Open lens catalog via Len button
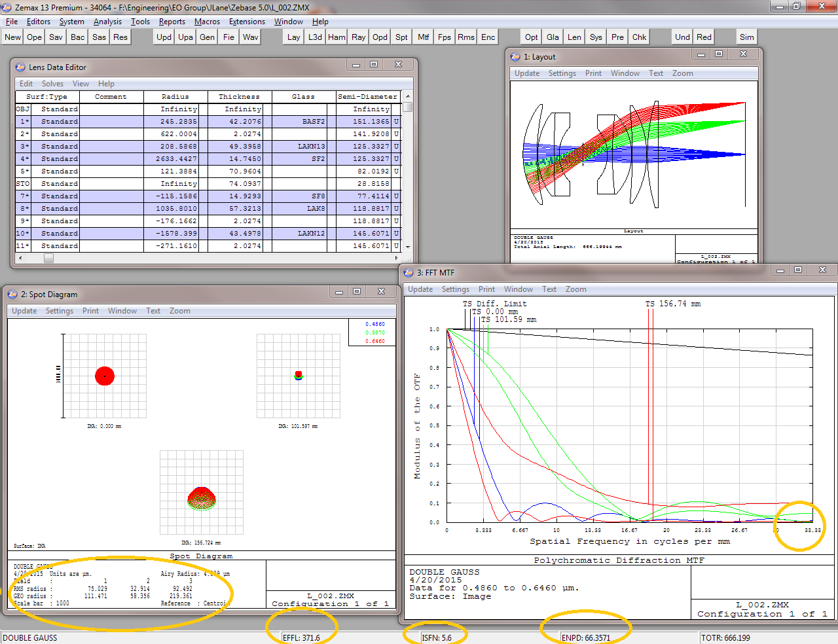Image resolution: width=838 pixels, height=644 pixels. tap(574, 37)
